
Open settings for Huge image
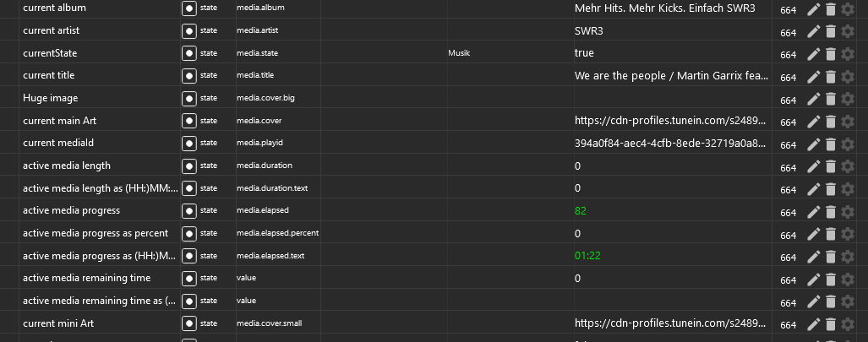click(848, 99)
